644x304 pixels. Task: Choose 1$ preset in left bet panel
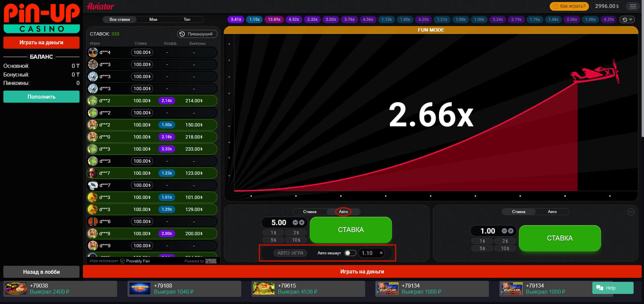(x=273, y=233)
